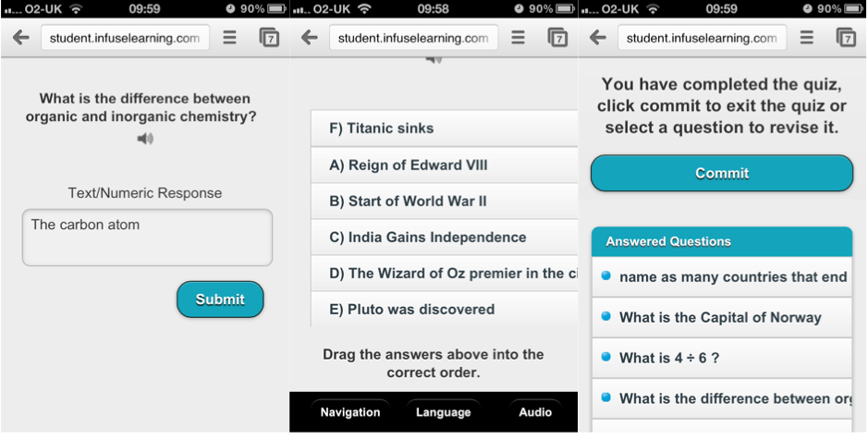Screen dimensions: 868x440
Task: Open the Audio tab in the bottom bar
Action: [535, 412]
